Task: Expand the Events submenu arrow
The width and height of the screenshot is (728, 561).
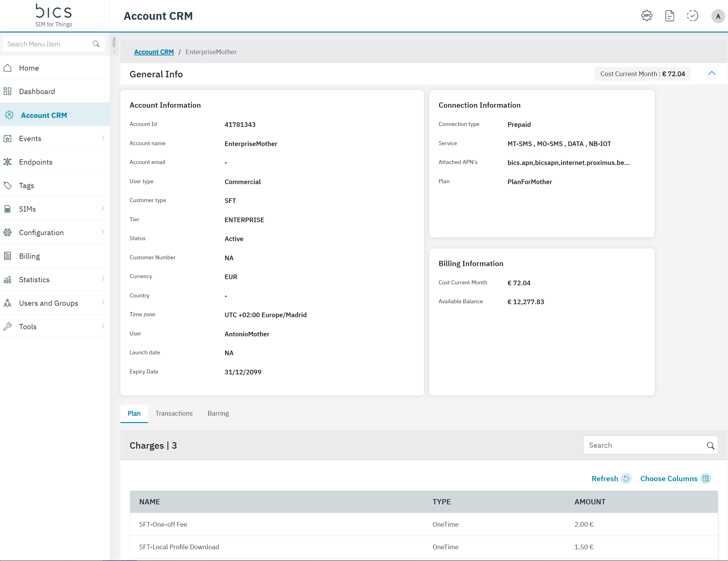Action: 103,138
